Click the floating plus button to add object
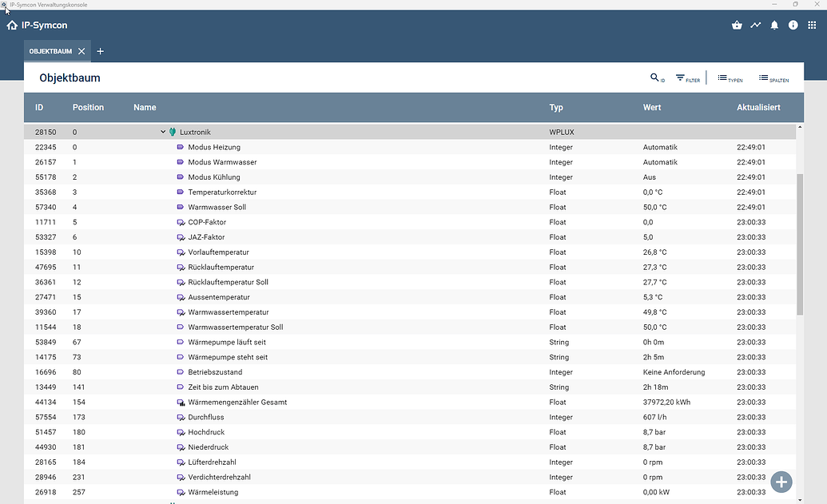 click(x=781, y=482)
